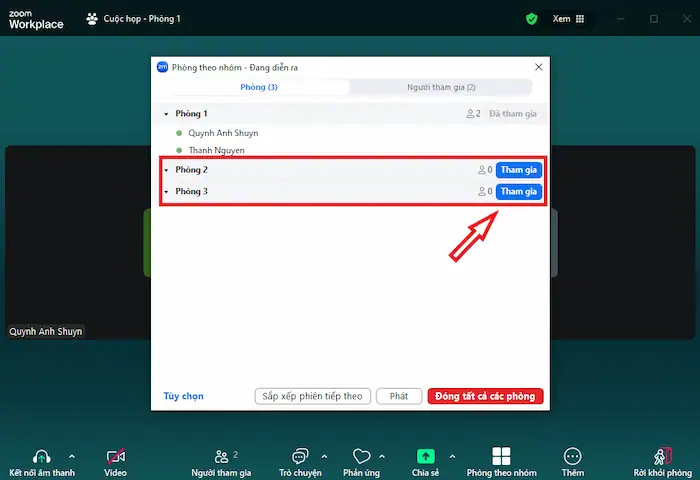
Task: Open Phòng theo nhóm breakout rooms icon
Action: click(x=501, y=456)
